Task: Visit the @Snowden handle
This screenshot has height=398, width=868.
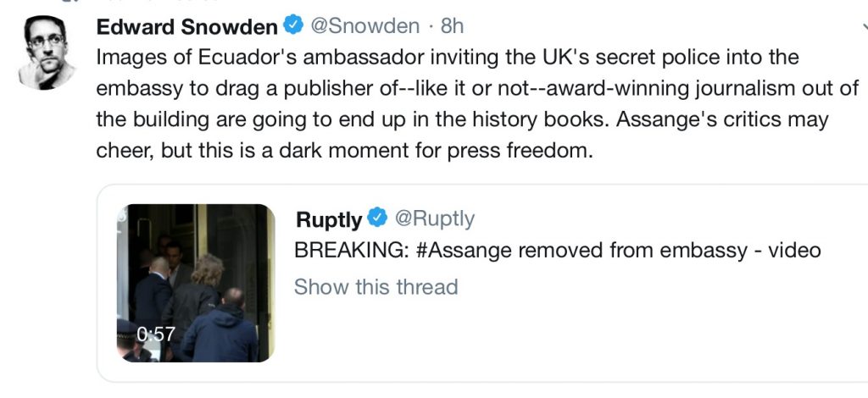Action: 364,26
